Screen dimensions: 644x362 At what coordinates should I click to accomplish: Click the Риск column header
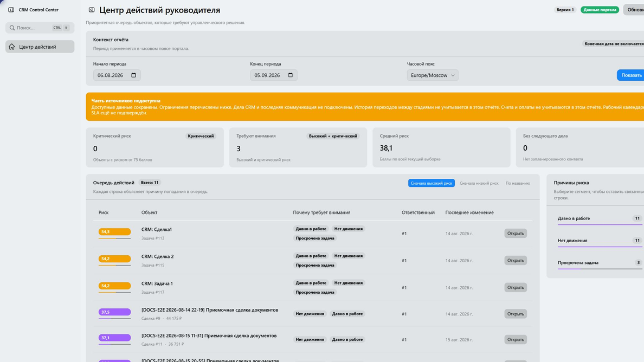[x=104, y=212]
